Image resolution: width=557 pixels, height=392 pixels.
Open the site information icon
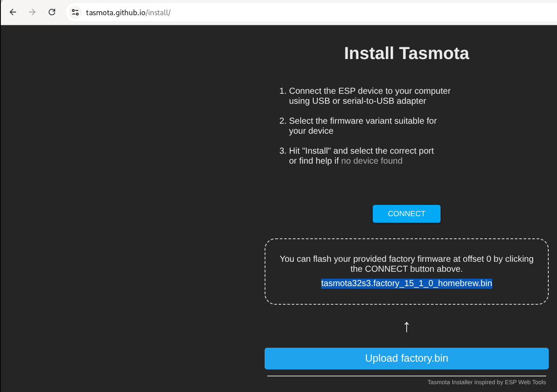coord(75,12)
